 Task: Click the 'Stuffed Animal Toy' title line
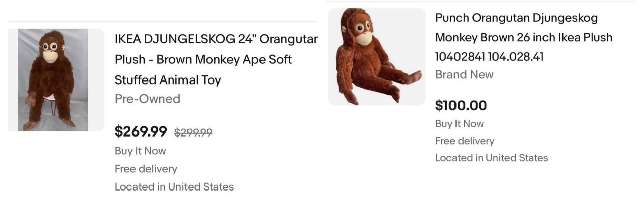168,80
